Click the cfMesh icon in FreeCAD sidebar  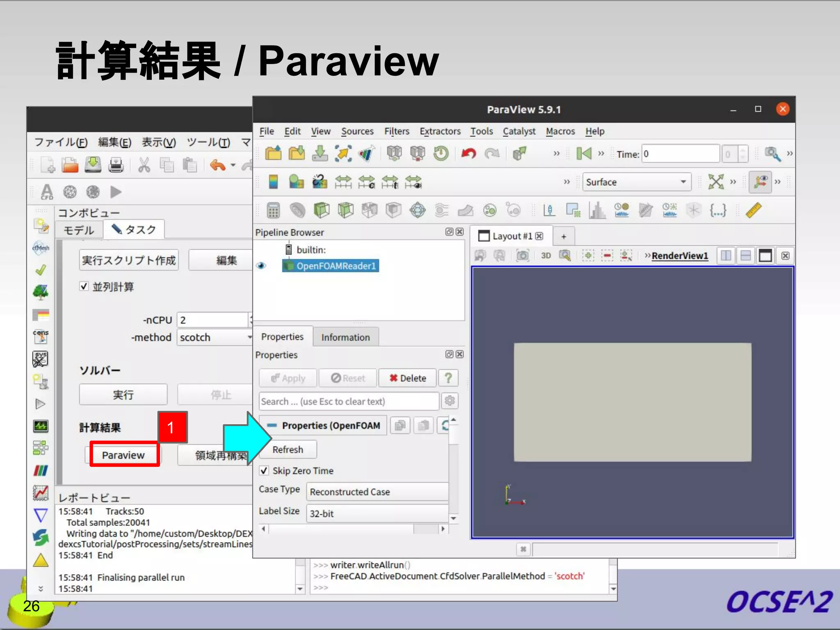[41, 248]
